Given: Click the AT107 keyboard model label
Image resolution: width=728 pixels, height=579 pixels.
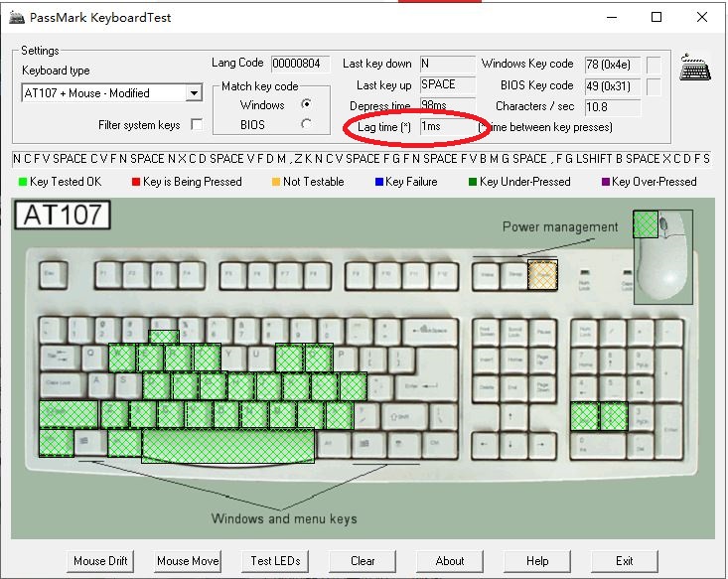Looking at the screenshot, I should pyautogui.click(x=63, y=215).
